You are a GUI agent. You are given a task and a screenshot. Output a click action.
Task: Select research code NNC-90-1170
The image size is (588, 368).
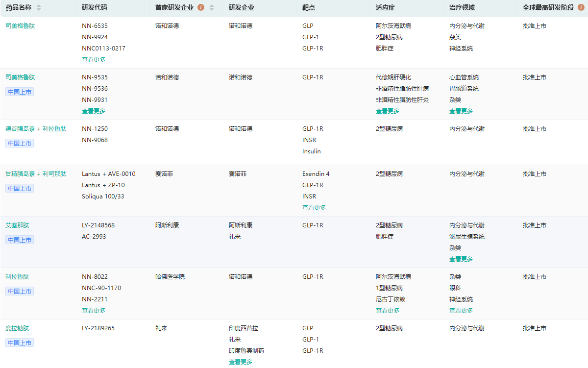pyautogui.click(x=101, y=288)
